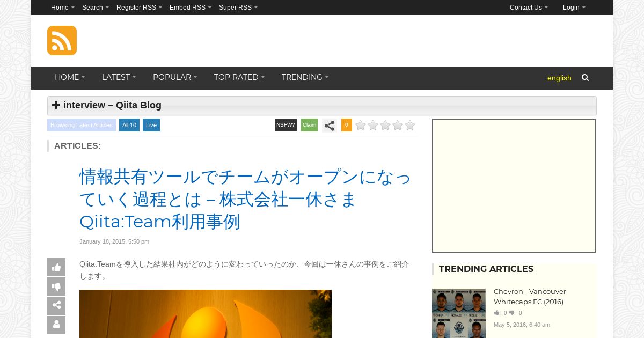Click the share icon in the article sidebar

[x=56, y=306]
